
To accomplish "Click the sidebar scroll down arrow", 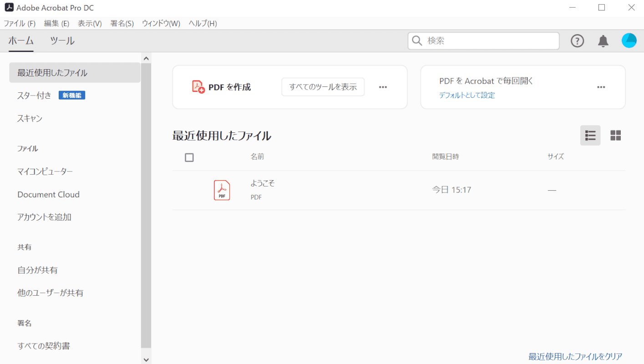I will point(146,359).
